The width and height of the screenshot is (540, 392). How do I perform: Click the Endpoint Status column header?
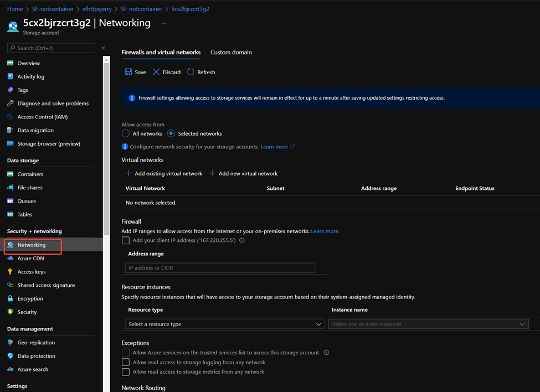pos(475,188)
